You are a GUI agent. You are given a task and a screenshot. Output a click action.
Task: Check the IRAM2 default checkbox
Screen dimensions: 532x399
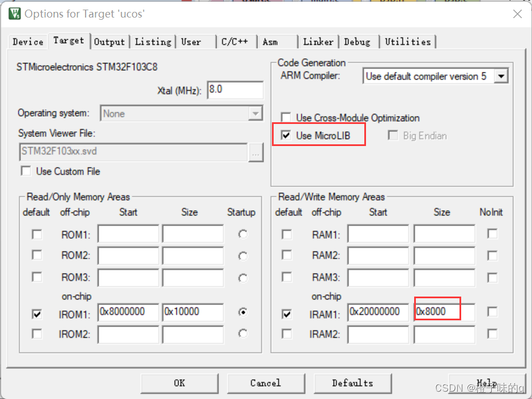(287, 334)
